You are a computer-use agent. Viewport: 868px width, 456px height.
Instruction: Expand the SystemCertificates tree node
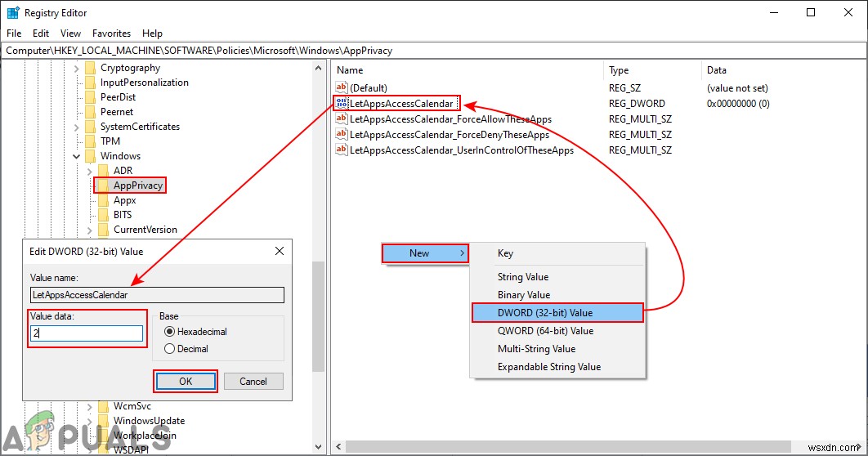pyautogui.click(x=77, y=127)
